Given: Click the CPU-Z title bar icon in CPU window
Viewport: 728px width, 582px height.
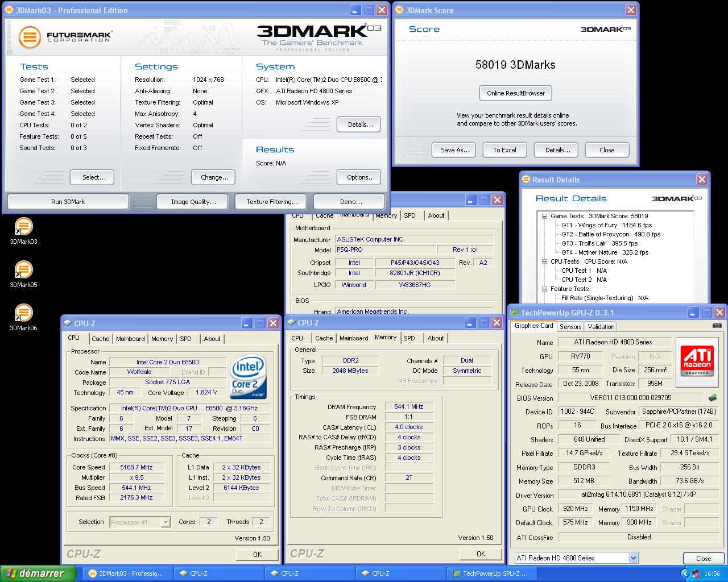Looking at the screenshot, I should coord(68,323).
